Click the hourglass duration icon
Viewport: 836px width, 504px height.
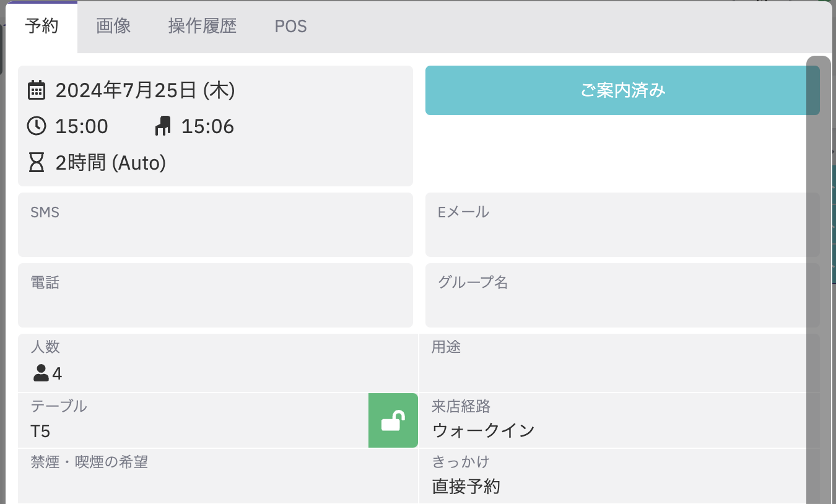[x=37, y=163]
